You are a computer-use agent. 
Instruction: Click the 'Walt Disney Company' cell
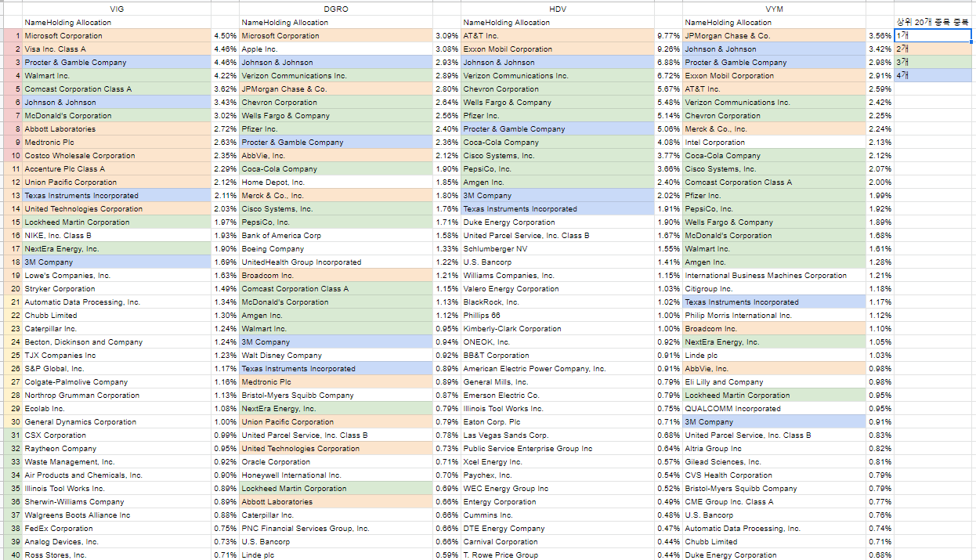pos(336,355)
